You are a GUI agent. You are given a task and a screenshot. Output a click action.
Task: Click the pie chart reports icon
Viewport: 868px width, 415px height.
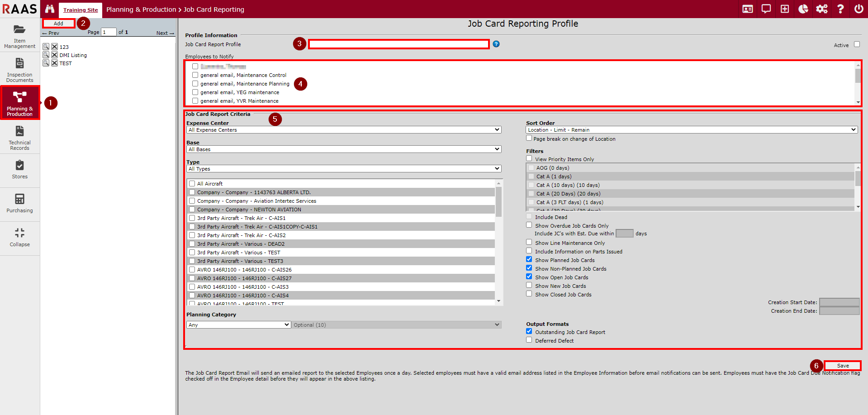point(803,9)
